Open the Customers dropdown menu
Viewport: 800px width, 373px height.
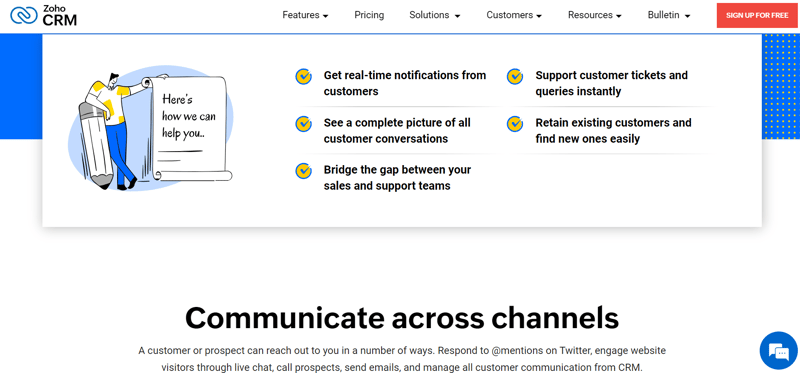coord(514,15)
